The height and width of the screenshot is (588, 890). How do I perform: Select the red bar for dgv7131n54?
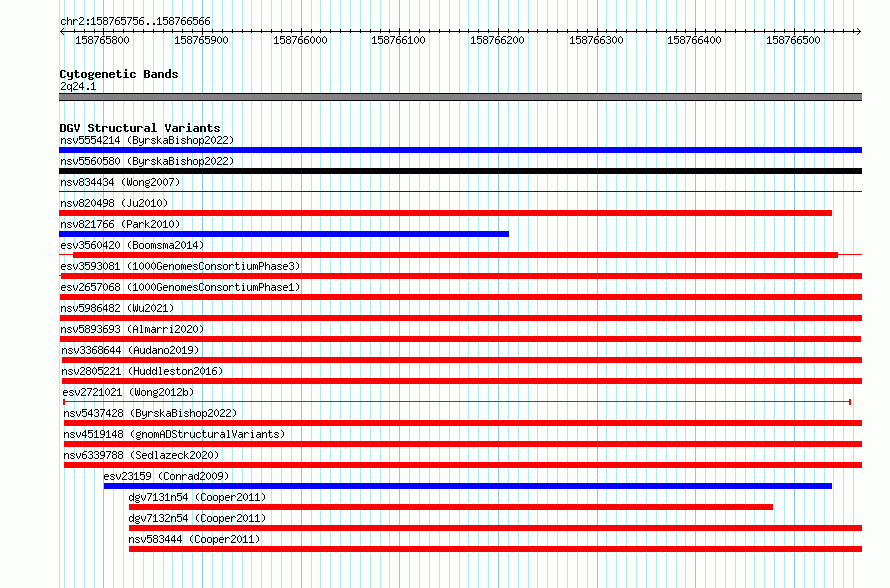(x=451, y=507)
